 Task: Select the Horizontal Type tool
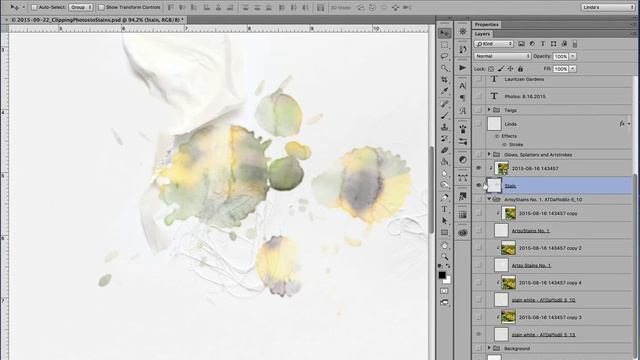click(x=444, y=209)
